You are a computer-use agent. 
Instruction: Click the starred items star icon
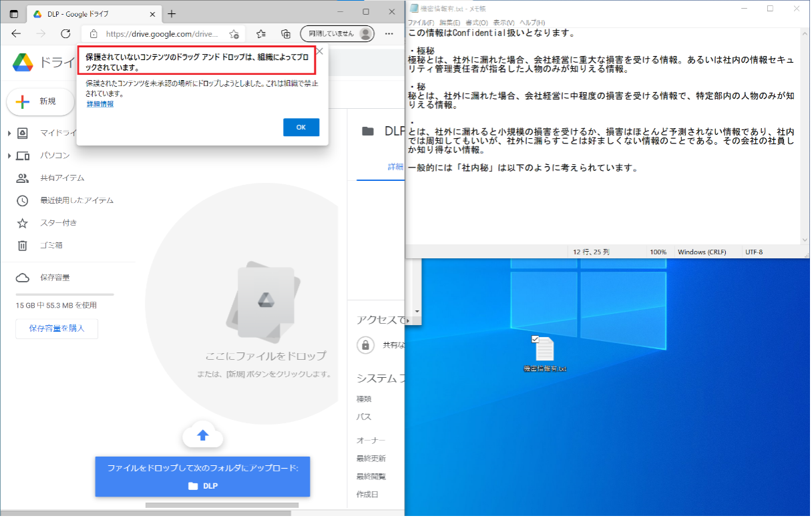pos(23,223)
